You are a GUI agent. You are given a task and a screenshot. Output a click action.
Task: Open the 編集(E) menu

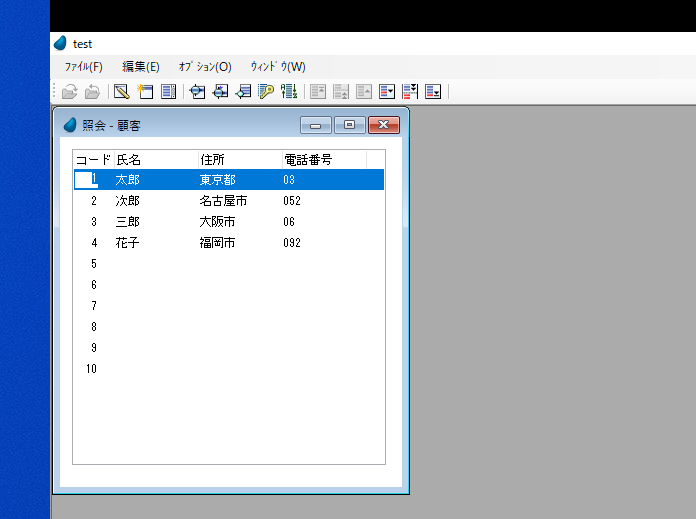[x=140, y=67]
